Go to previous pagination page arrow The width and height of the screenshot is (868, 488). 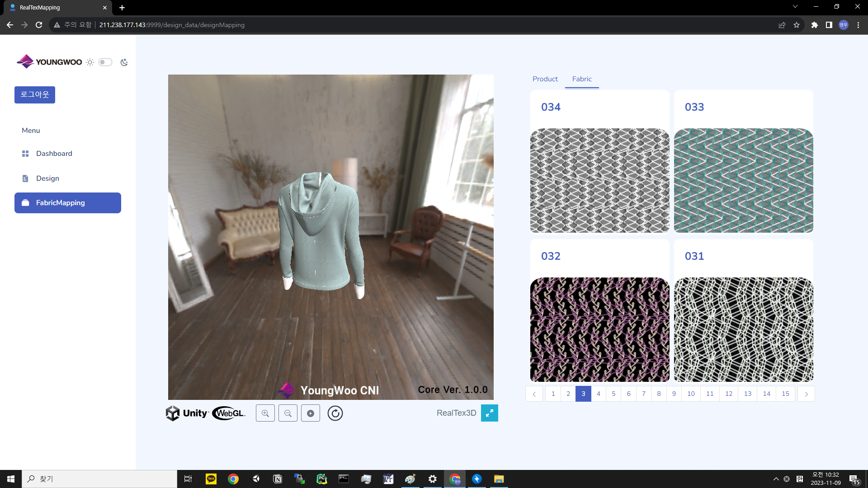coord(534,394)
